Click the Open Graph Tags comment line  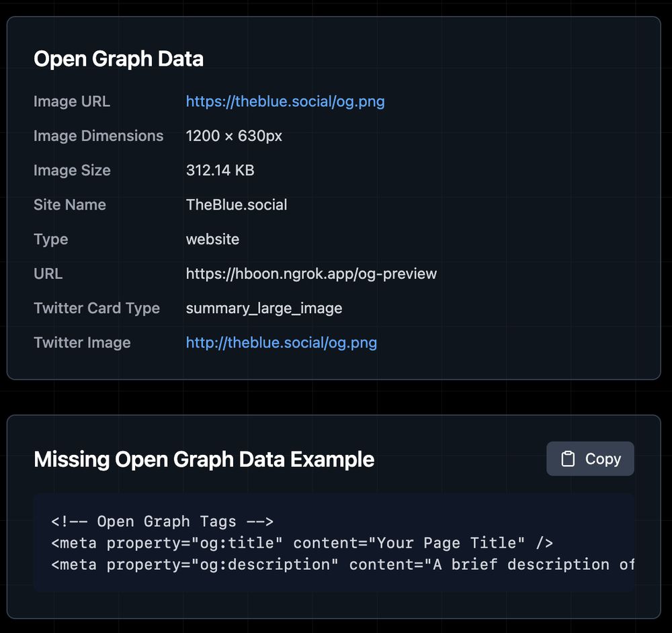pyautogui.click(x=162, y=521)
